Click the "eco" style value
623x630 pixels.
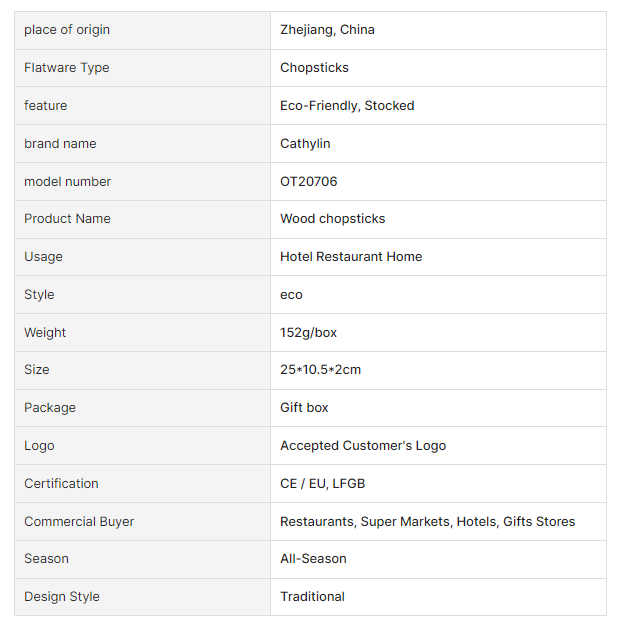(x=291, y=295)
